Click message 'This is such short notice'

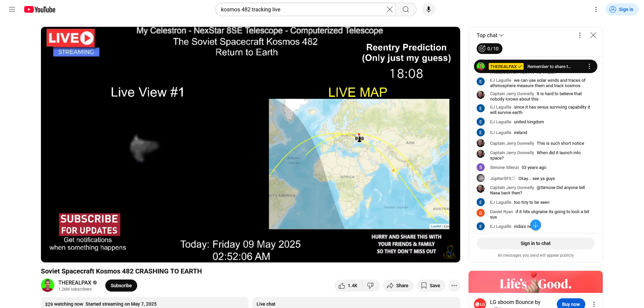click(560, 143)
